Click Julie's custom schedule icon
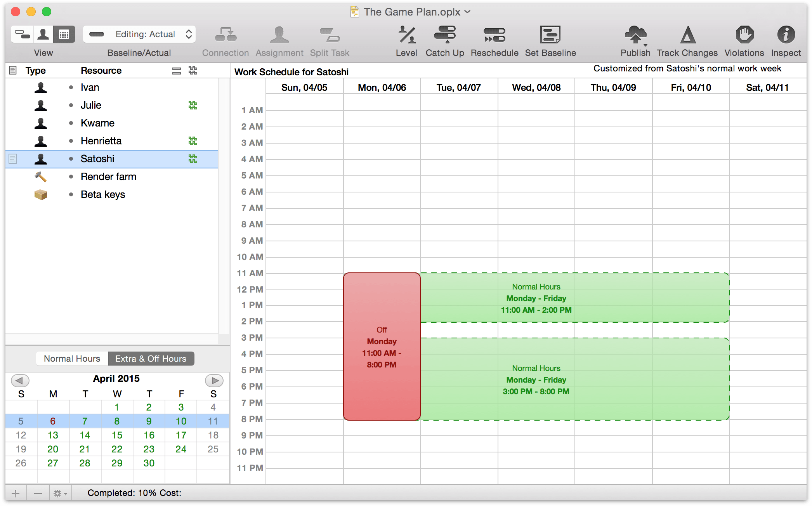 click(x=193, y=105)
